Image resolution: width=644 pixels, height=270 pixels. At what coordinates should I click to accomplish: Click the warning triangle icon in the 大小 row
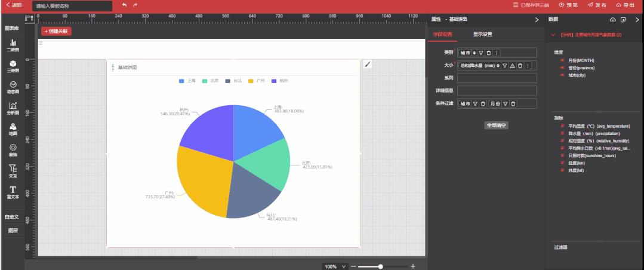point(513,65)
